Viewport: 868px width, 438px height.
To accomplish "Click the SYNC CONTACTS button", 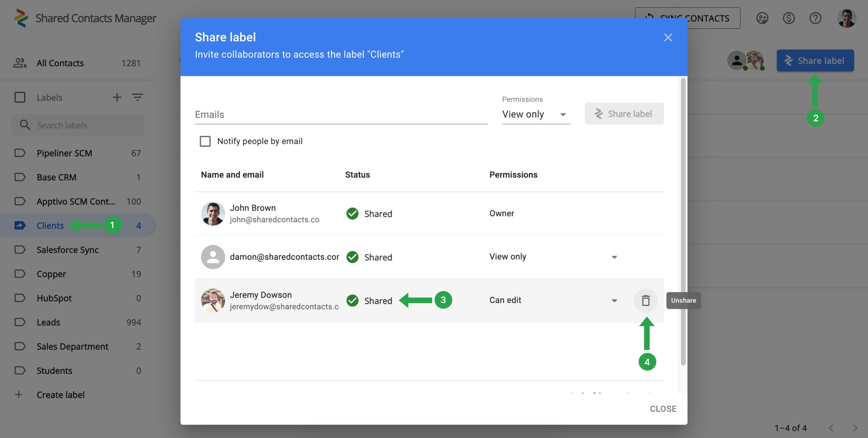I will (687, 18).
